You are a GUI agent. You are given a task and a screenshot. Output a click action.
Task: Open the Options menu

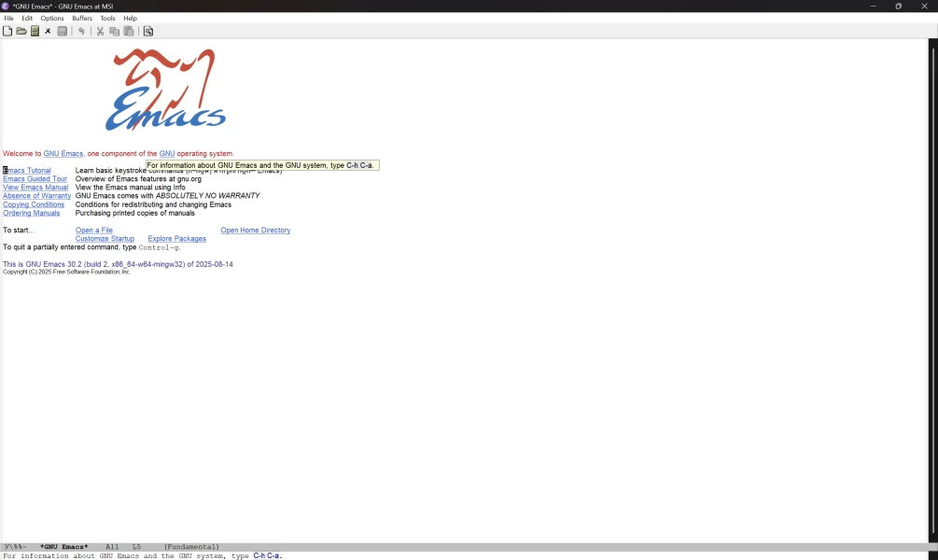click(52, 18)
